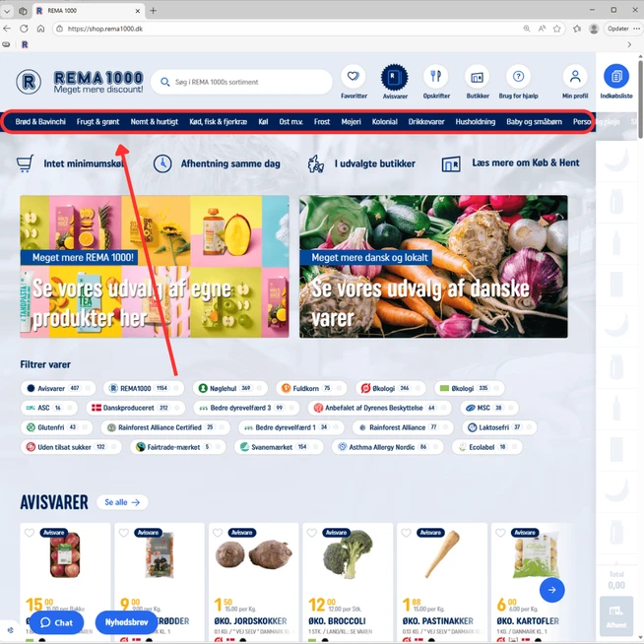Expand the Mejeri category menu
The width and height of the screenshot is (644, 644).
click(350, 122)
